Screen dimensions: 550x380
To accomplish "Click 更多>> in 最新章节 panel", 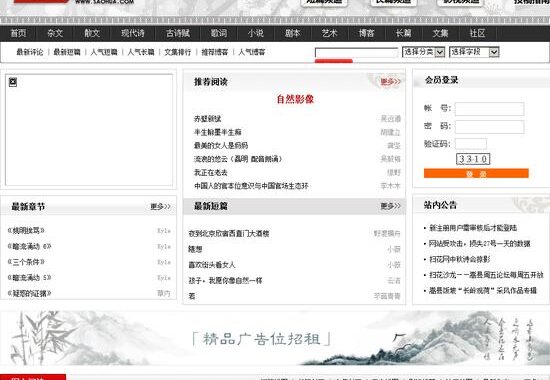I will 160,207.
